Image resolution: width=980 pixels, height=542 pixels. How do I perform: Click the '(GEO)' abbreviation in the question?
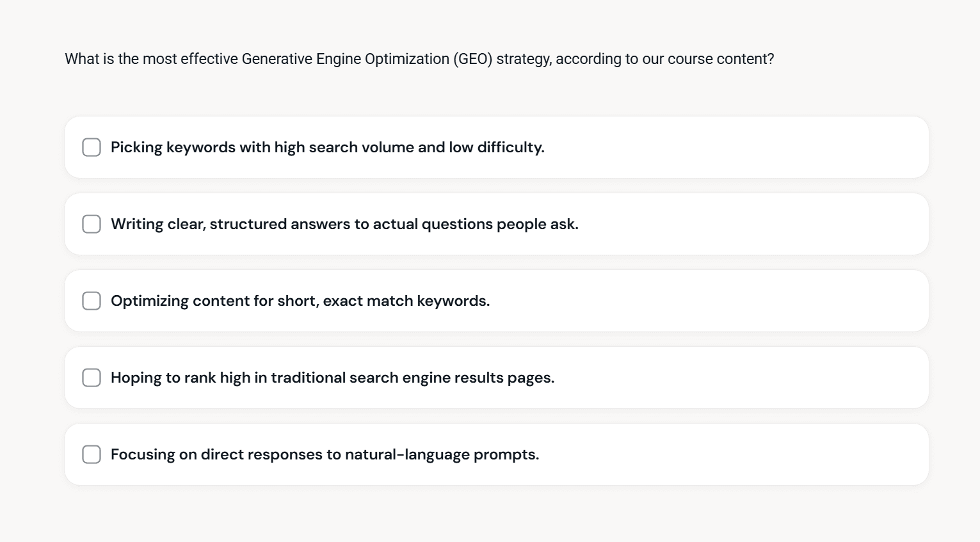(472, 59)
